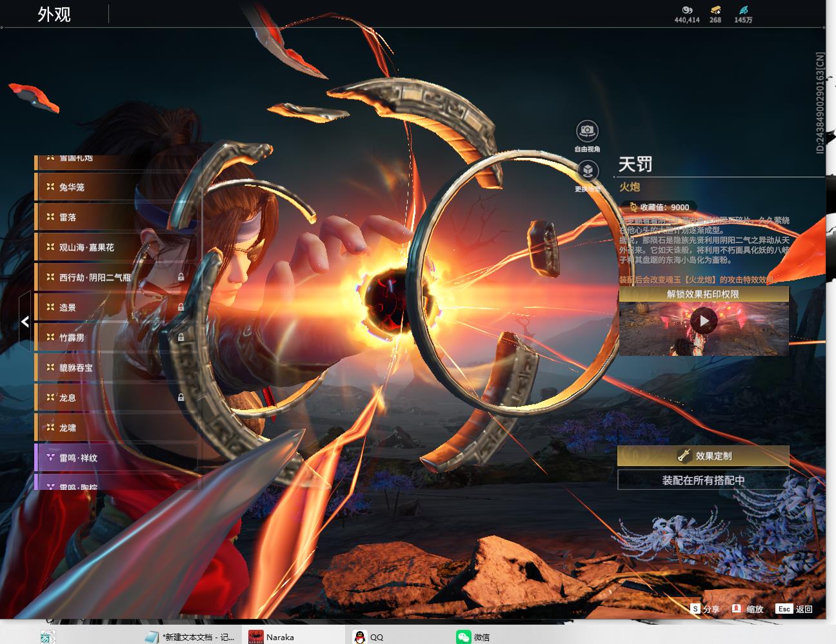Select the 龙啸 skin entry

(117, 428)
